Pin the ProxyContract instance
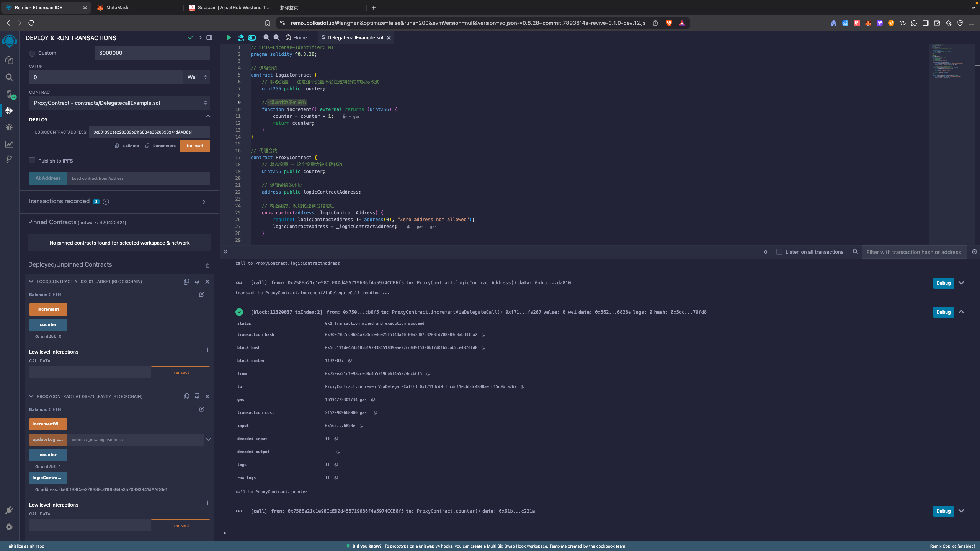This screenshot has width=980, height=551. 197,396
